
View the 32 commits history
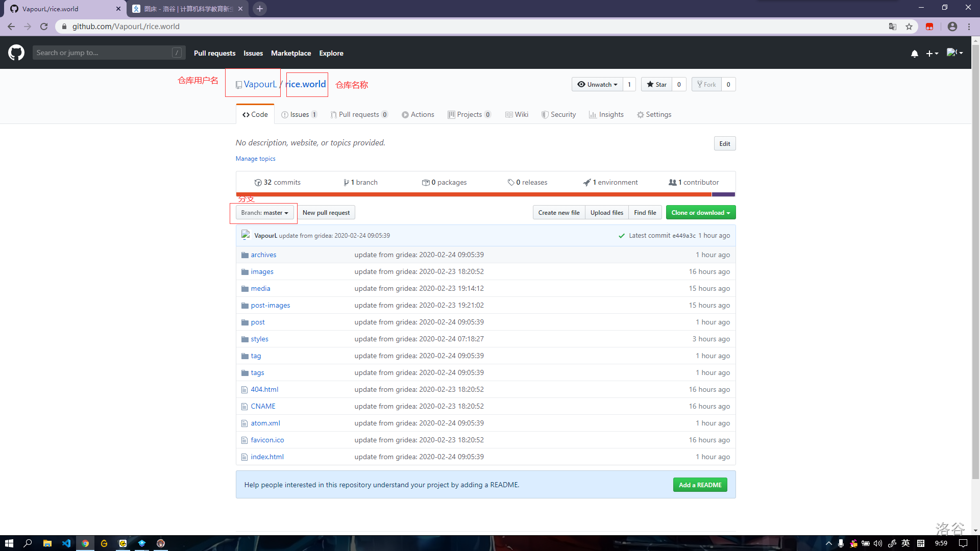(277, 182)
